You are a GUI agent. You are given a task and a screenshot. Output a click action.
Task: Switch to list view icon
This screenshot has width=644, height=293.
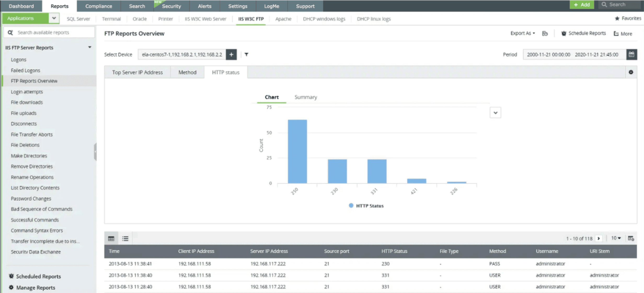[x=125, y=238]
